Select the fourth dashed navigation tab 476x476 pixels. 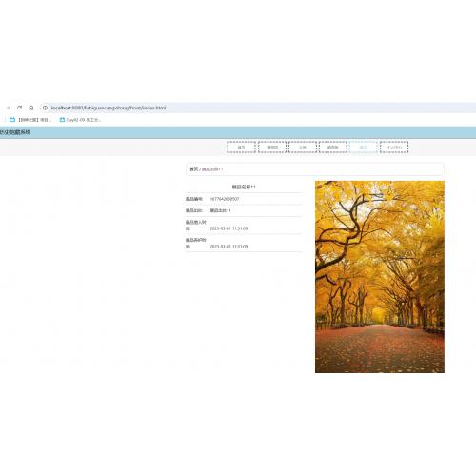333,148
